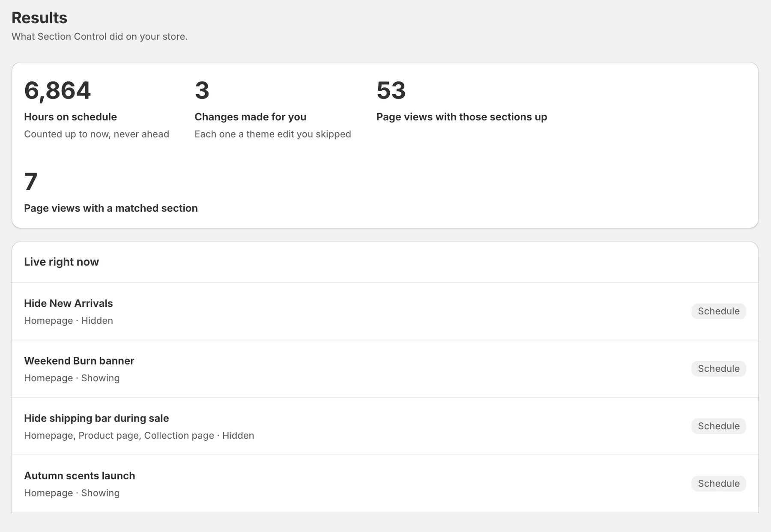The image size is (771, 532).
Task: Click the 7 matched page views number
Action: click(31, 182)
